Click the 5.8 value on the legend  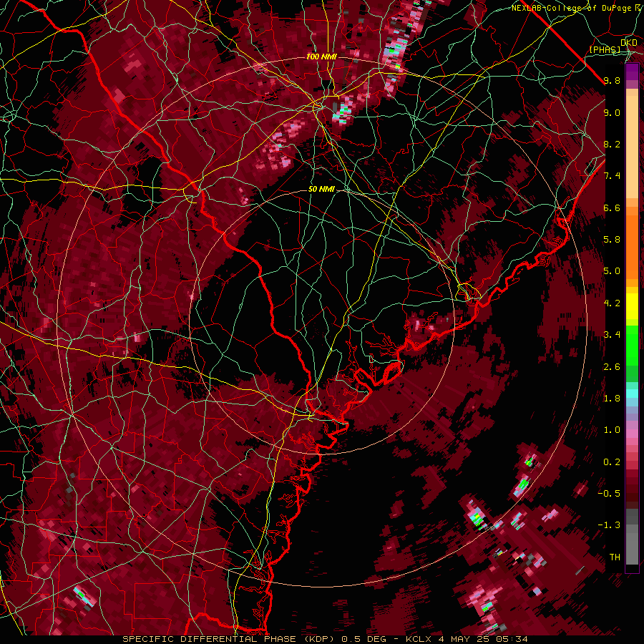click(x=612, y=240)
